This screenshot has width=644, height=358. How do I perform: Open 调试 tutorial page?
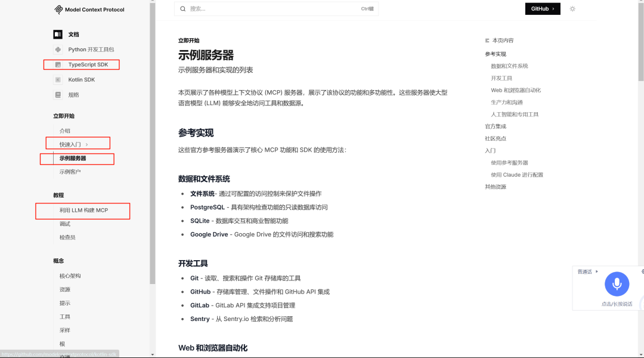tap(65, 224)
